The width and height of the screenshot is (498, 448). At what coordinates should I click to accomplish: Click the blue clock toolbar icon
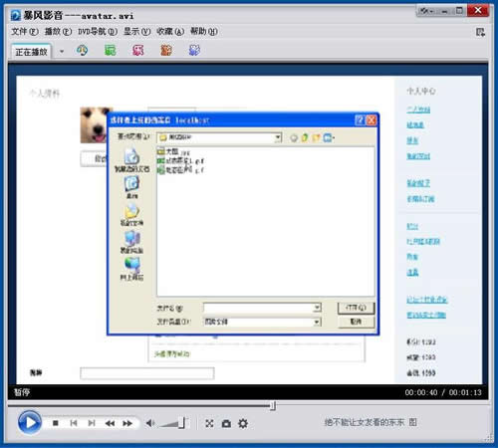coord(83,51)
